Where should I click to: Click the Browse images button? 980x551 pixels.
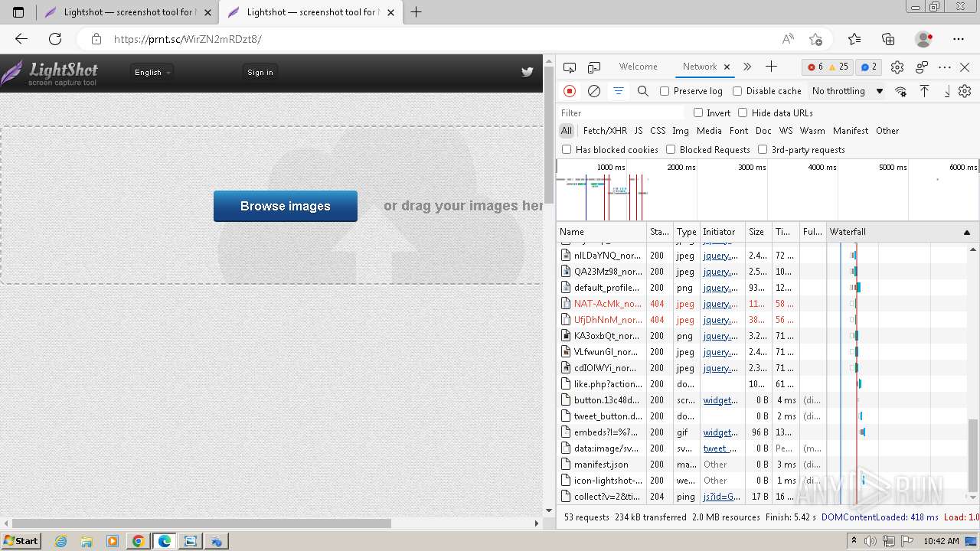pyautogui.click(x=286, y=206)
